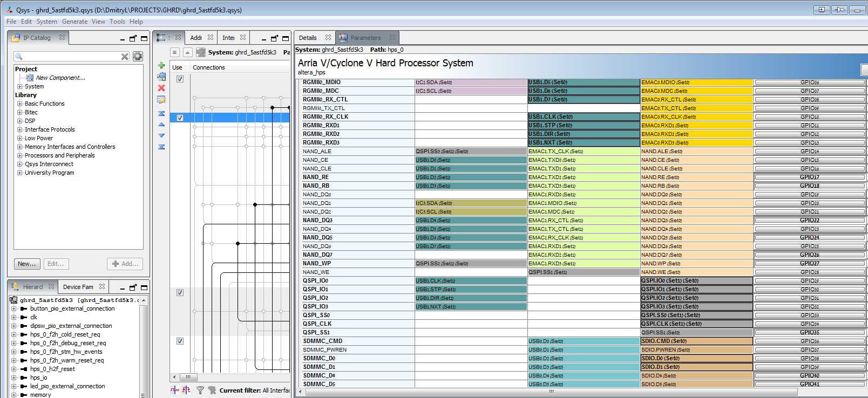Maximize the IP Catalog panel
The image size is (868, 398).
tap(144, 38)
